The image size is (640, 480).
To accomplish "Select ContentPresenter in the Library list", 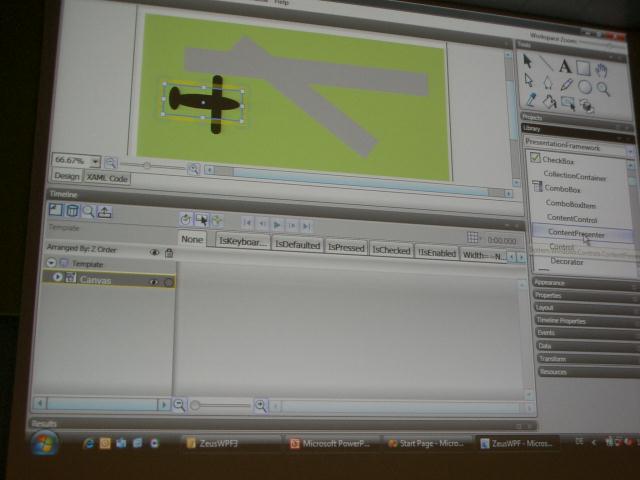I will click(x=576, y=233).
